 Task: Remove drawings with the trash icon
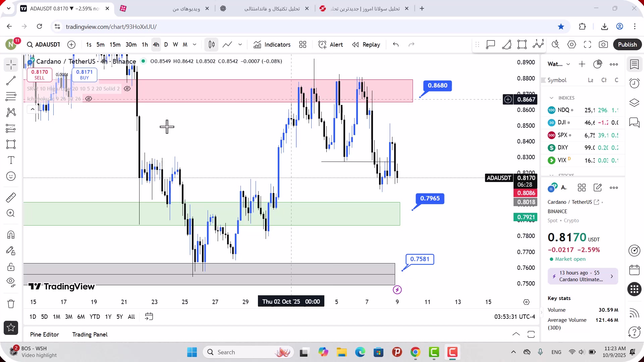(11, 304)
